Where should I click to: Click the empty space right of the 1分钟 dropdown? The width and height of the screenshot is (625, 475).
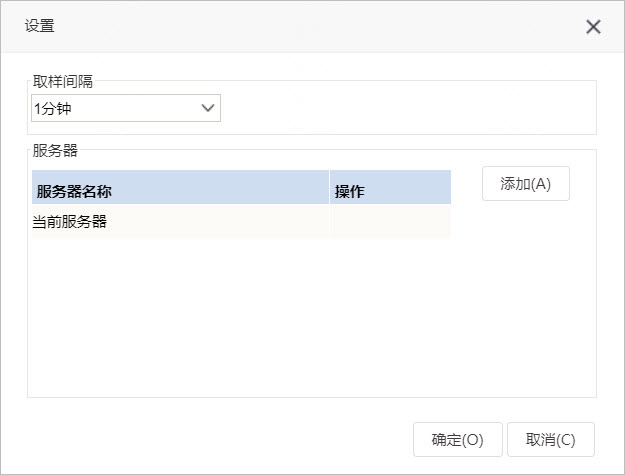(x=407, y=108)
